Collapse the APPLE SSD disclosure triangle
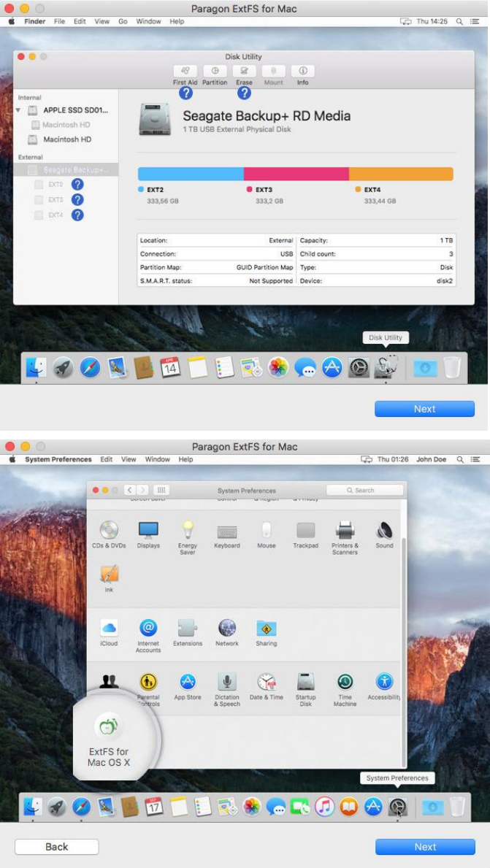490x868 pixels. pyautogui.click(x=18, y=110)
